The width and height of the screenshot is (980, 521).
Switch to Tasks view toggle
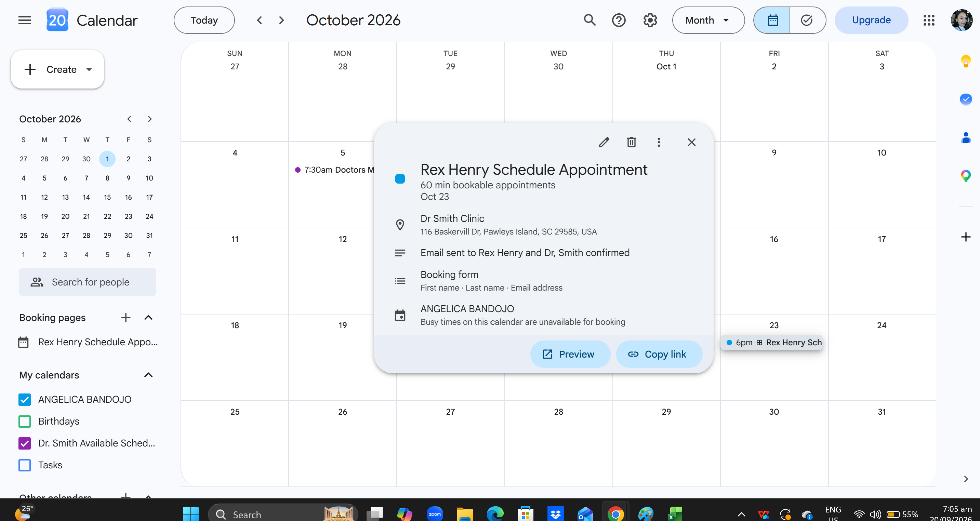click(807, 20)
